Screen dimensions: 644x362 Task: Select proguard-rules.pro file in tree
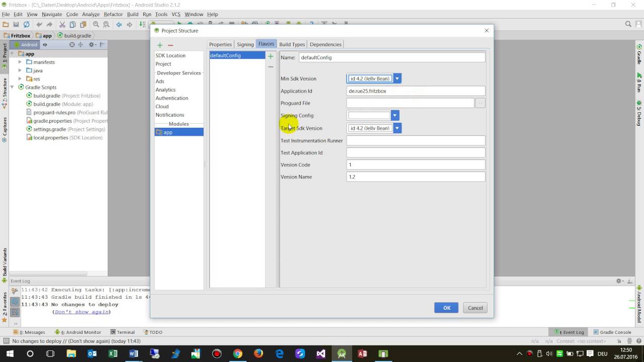(67, 113)
